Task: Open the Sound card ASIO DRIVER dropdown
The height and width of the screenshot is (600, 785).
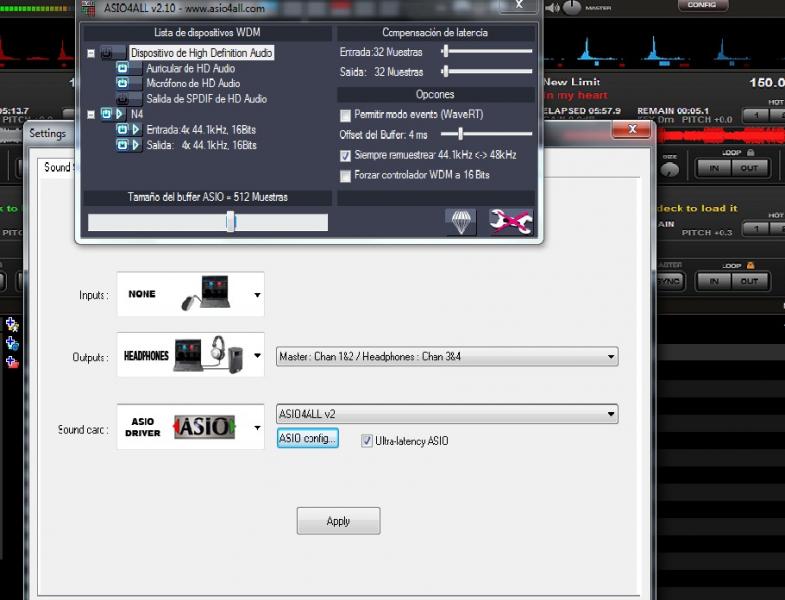Action: [x=257, y=428]
